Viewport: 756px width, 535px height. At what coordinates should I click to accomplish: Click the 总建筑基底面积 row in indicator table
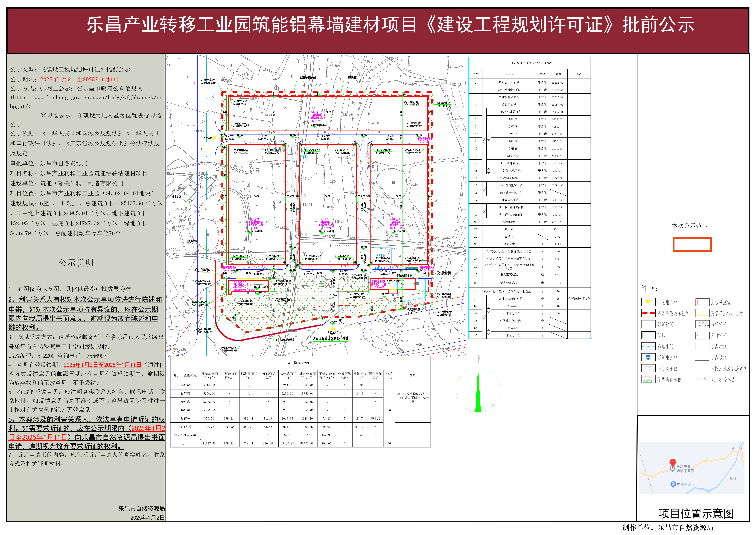[x=530, y=97]
